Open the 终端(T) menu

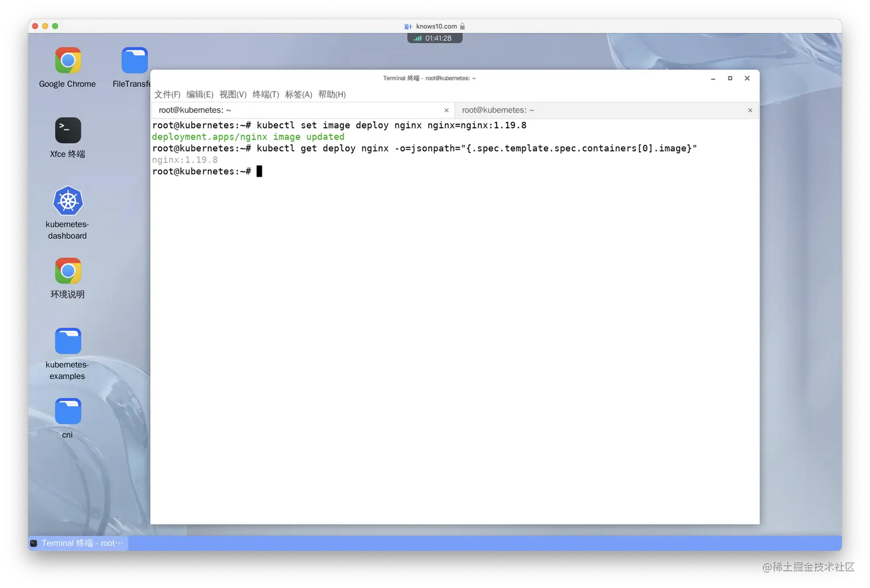(x=265, y=94)
